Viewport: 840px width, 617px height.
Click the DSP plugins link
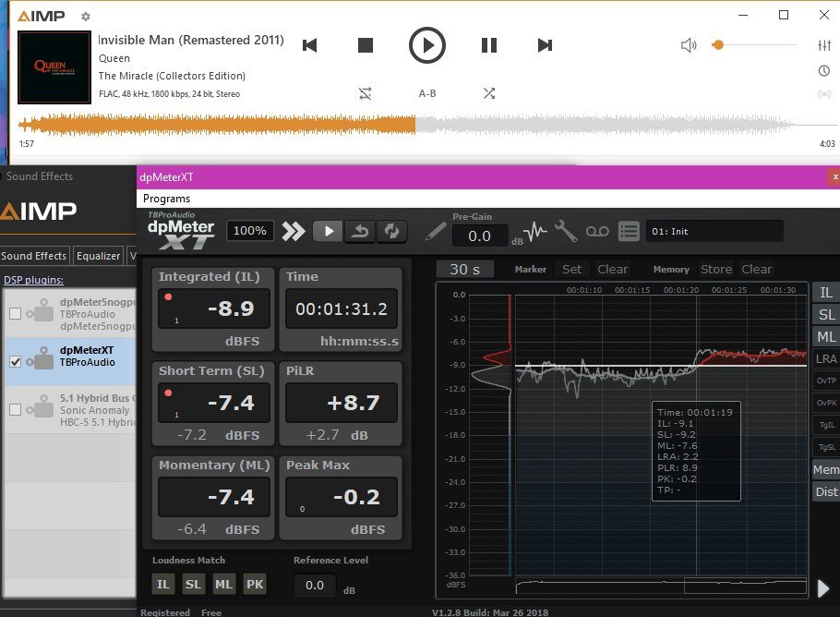pos(33,280)
